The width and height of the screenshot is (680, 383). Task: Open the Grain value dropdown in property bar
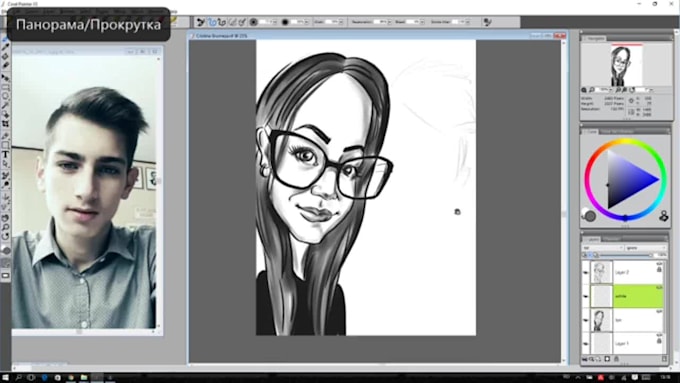(x=341, y=22)
